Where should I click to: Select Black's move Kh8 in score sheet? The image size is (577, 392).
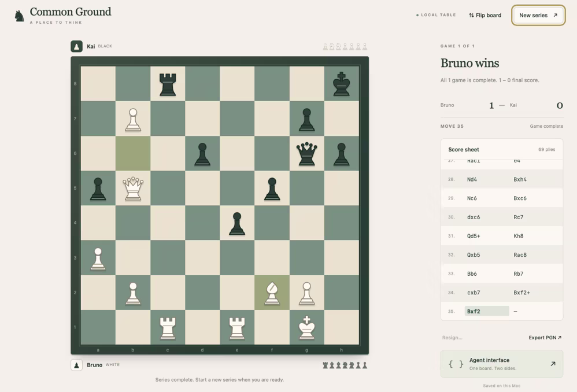(519, 236)
